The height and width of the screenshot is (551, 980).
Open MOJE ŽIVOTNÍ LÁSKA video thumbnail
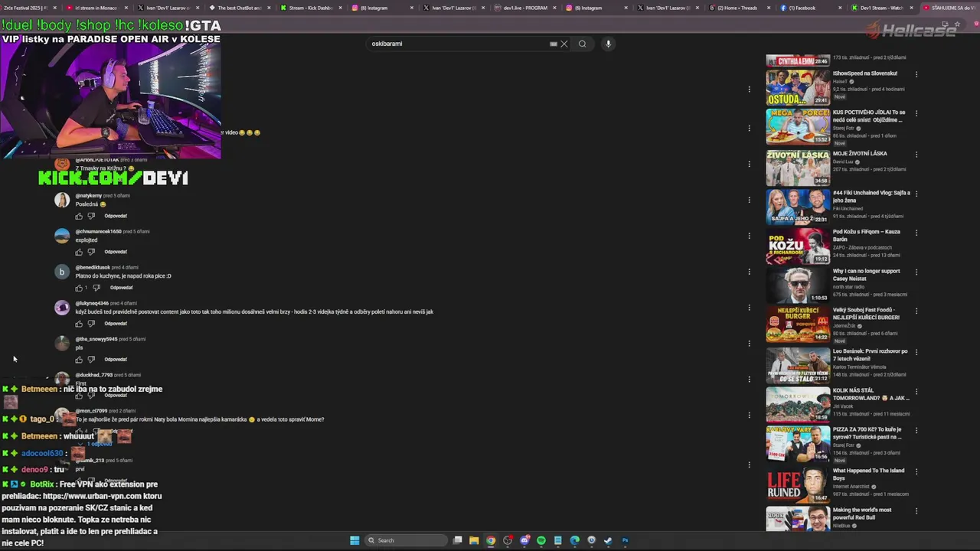[x=797, y=168]
